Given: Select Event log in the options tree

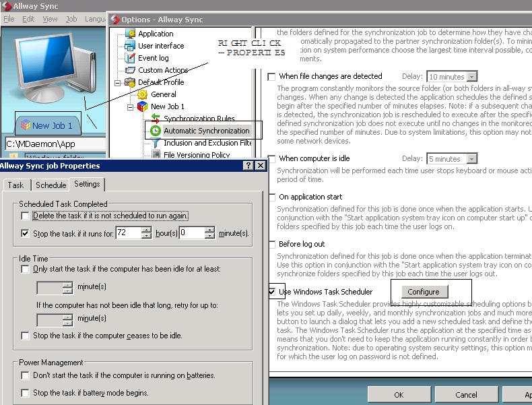Looking at the screenshot, I should click(153, 58).
